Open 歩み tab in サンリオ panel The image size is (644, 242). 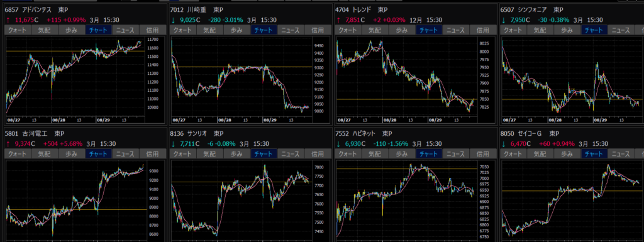click(x=236, y=154)
